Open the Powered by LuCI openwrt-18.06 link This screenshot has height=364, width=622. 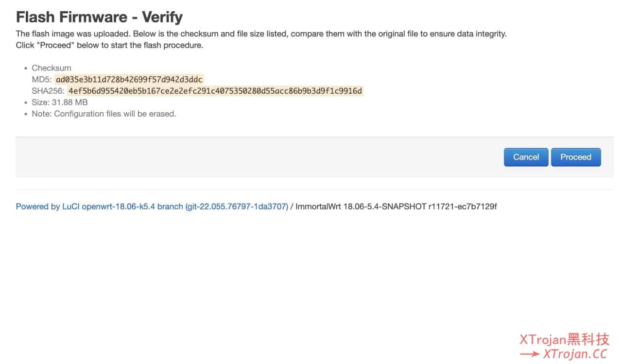[152, 207]
